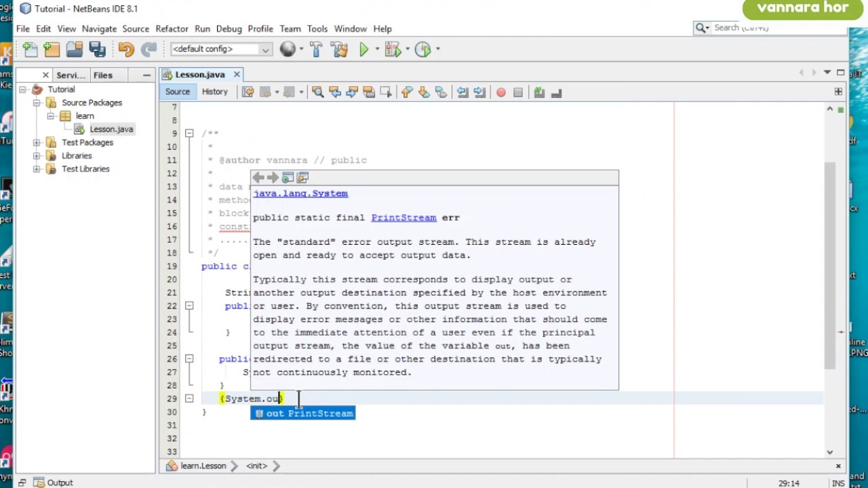Click the Previous Bookmark icon
Screen dimensions: 868x488
click(407, 92)
